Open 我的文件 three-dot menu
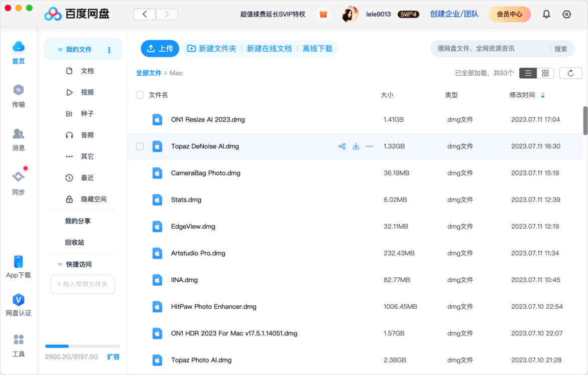The image size is (588, 375). click(109, 50)
